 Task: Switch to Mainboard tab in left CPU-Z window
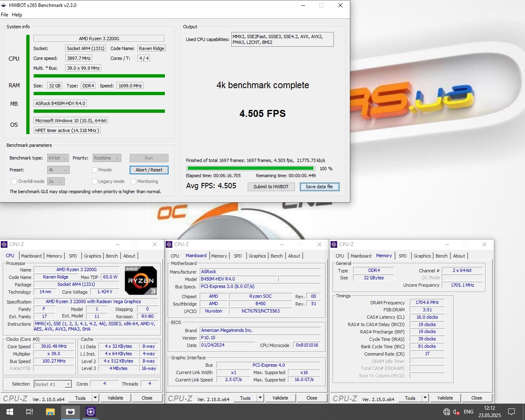31,256
